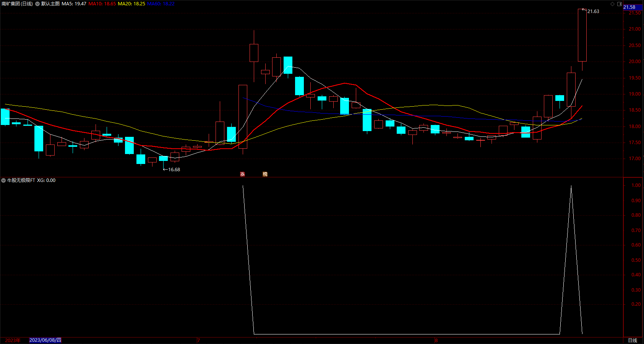Click the MA60: 18.22 indicator label
Viewport: 644px width, 344px height.
click(x=161, y=4)
